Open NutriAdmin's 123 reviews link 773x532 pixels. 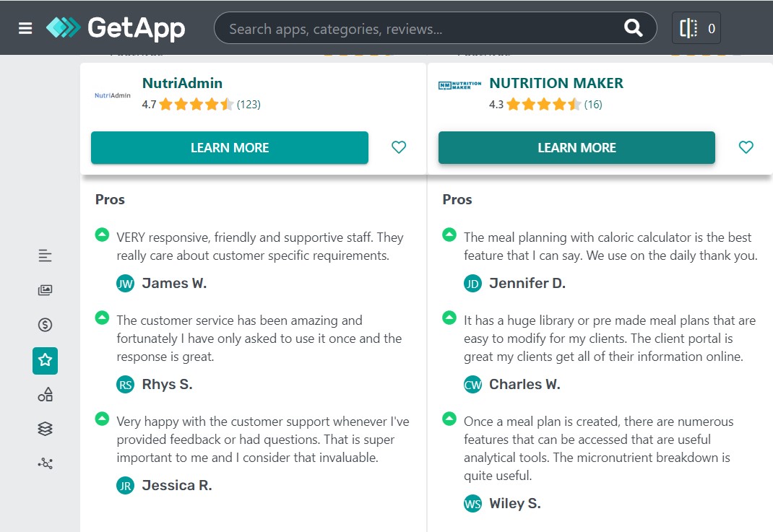click(x=249, y=104)
